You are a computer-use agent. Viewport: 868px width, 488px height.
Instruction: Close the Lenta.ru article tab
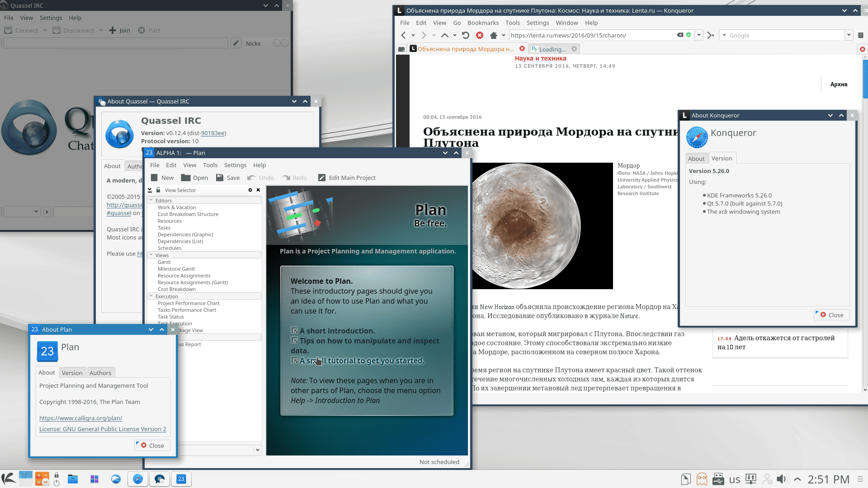522,48
